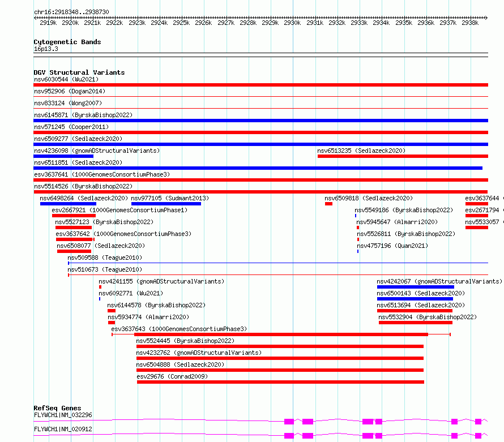Viewport: 504px width, 442px height.
Task: Open nsv5514526 (ByrskaBishop2022) variant
Action: [83, 186]
